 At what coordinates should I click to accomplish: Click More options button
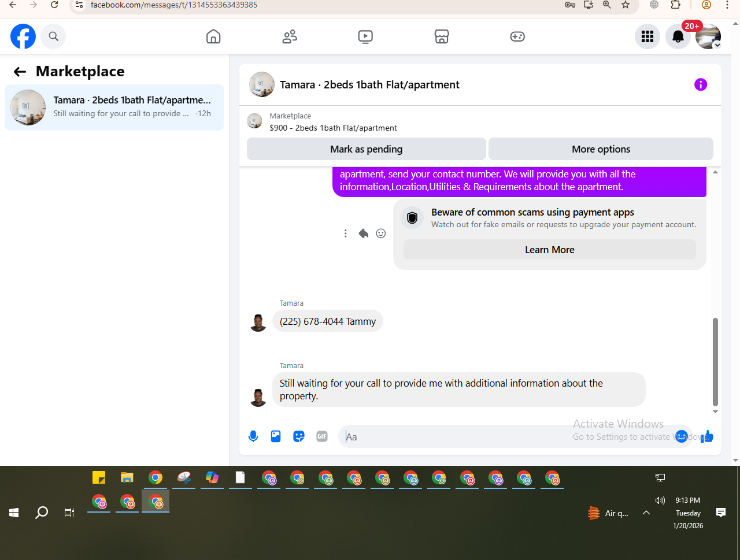601,149
